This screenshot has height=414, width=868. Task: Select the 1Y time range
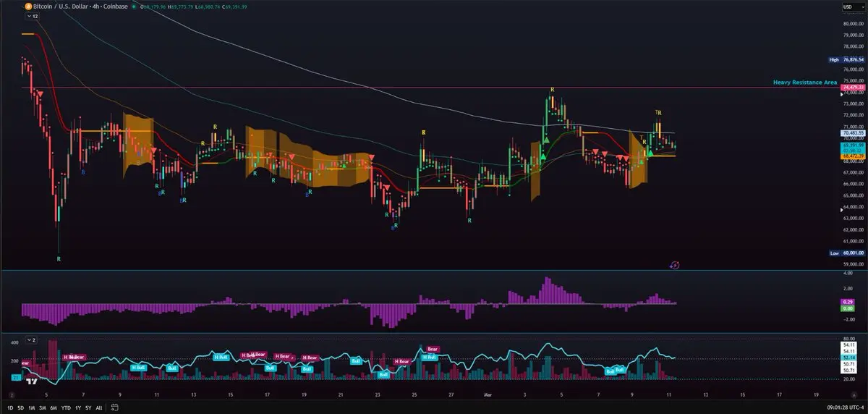click(x=77, y=408)
